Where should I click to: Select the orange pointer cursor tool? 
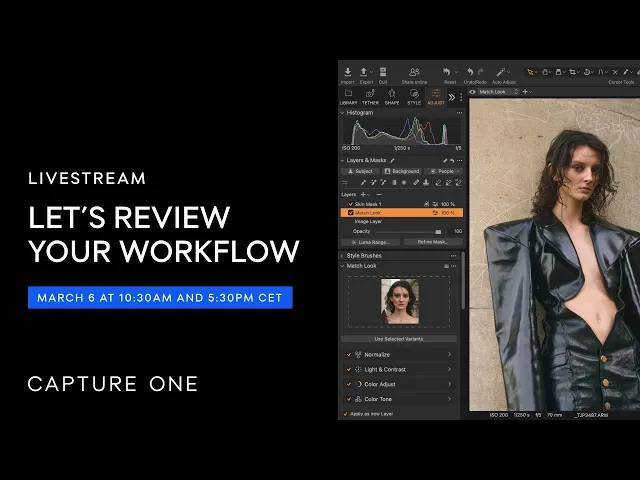point(530,72)
